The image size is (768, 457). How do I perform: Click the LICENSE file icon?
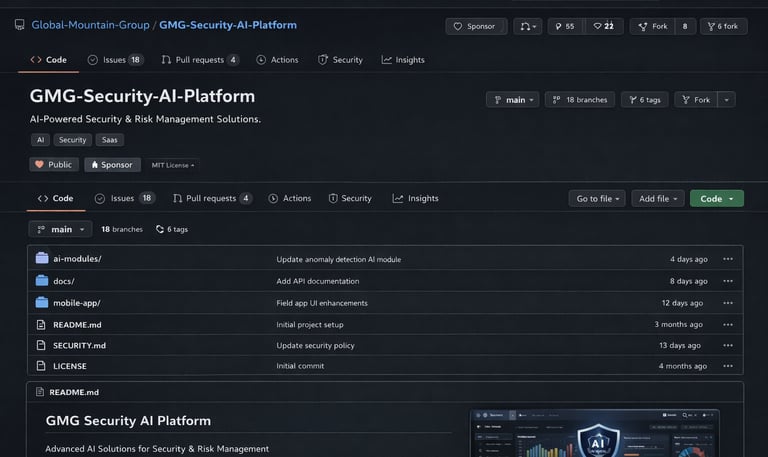click(41, 366)
